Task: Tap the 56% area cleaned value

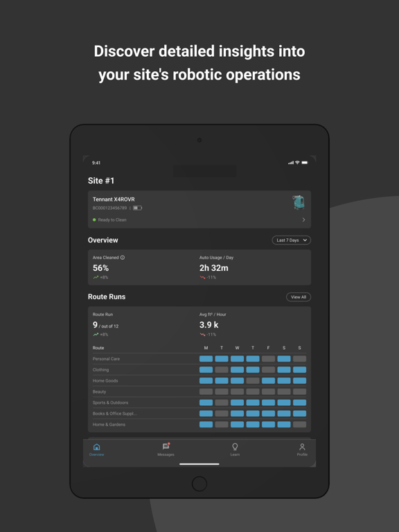Action: 100,268
